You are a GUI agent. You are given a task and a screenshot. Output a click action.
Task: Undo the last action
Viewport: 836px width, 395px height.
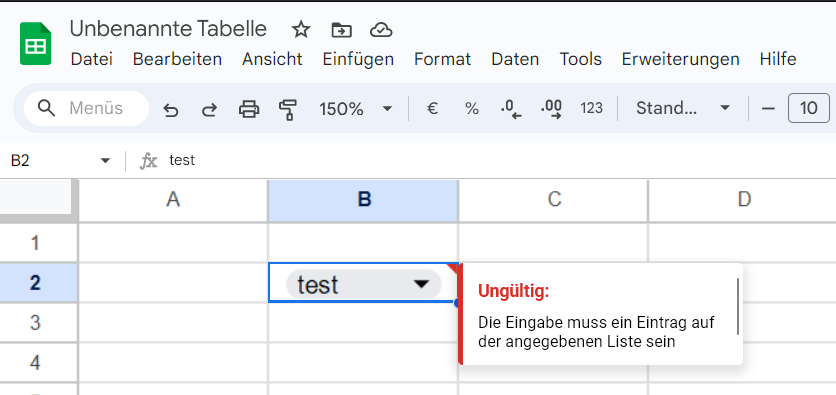click(x=171, y=109)
